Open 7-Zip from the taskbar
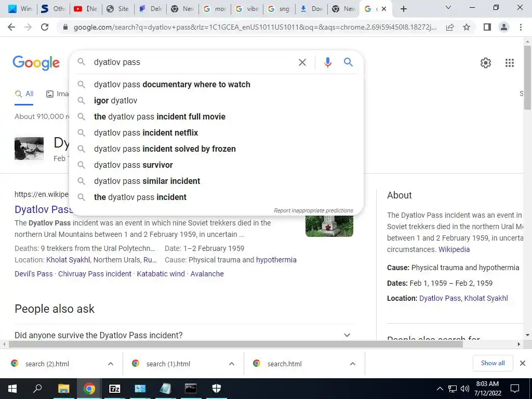This screenshot has width=532, height=399. pyautogui.click(x=114, y=389)
